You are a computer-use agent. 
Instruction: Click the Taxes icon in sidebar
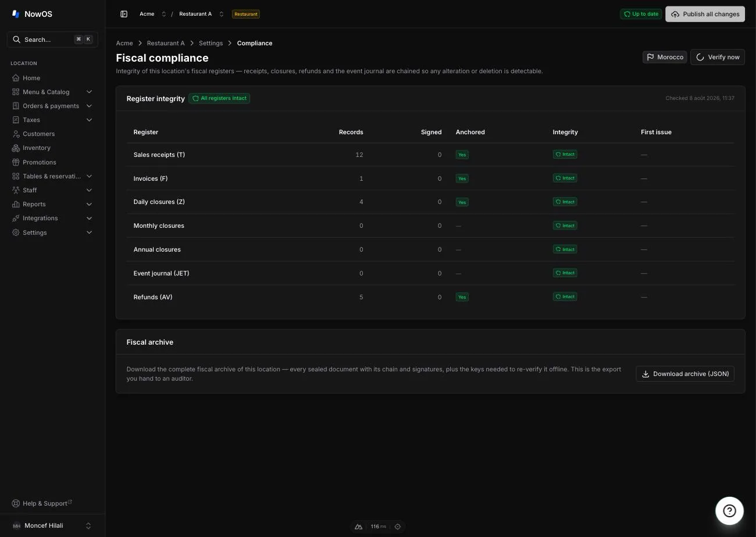pyautogui.click(x=16, y=120)
